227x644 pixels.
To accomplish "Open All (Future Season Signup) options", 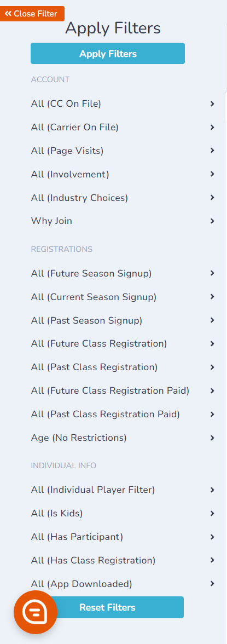I will 123,273.
